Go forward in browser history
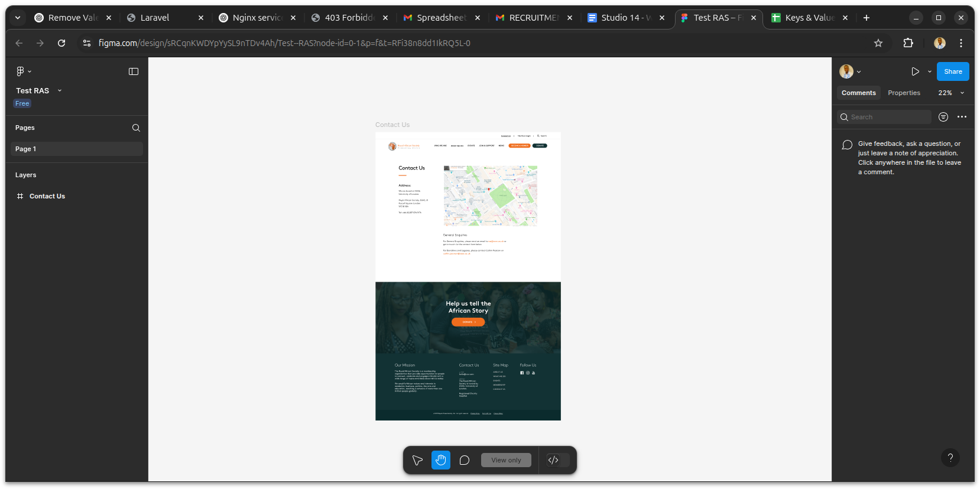980x489 pixels. click(40, 43)
